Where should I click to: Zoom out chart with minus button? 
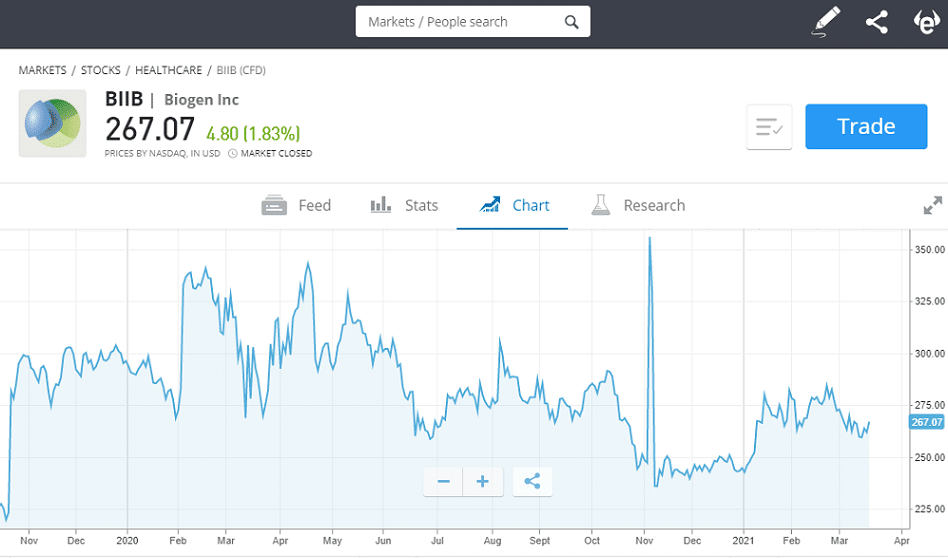click(443, 481)
